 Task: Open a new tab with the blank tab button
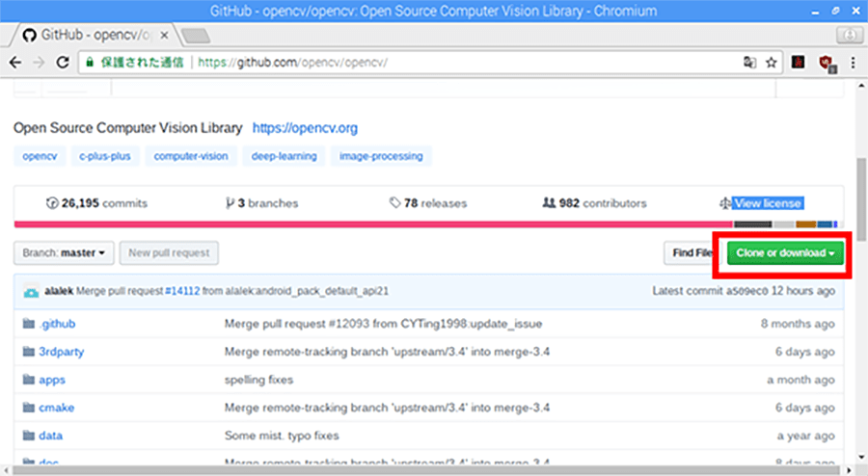196,36
